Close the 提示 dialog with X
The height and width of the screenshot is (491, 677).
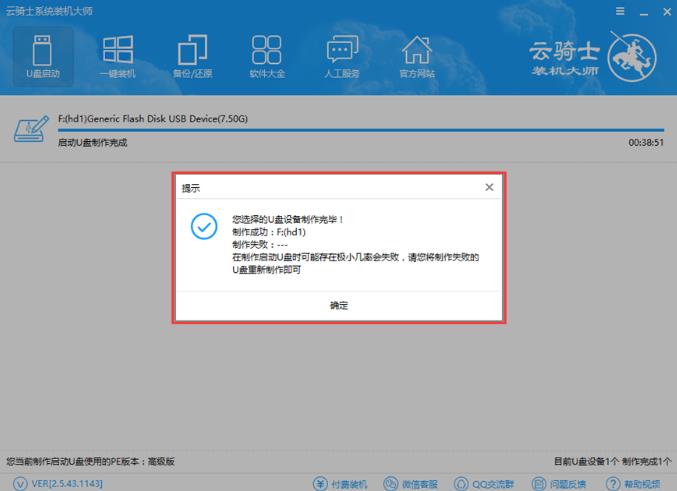pyautogui.click(x=489, y=187)
